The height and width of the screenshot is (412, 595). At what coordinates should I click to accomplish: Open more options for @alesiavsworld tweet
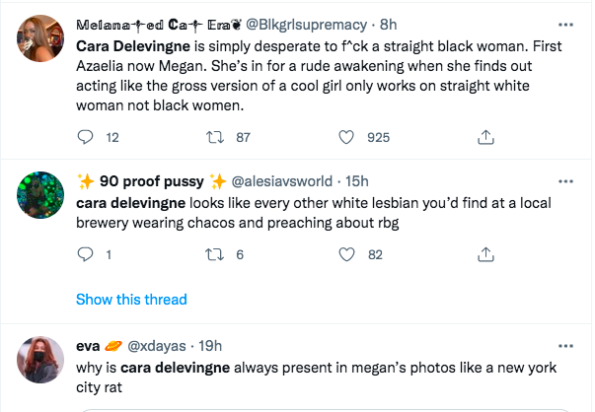pyautogui.click(x=565, y=181)
